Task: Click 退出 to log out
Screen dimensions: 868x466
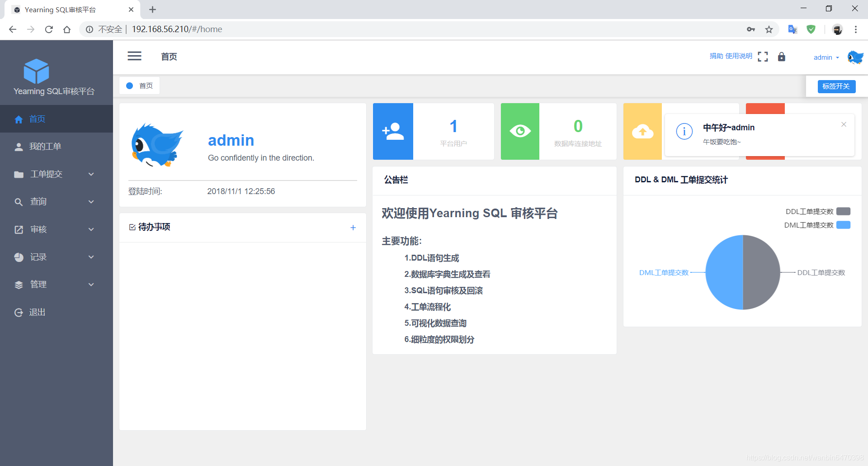Action: [57, 312]
